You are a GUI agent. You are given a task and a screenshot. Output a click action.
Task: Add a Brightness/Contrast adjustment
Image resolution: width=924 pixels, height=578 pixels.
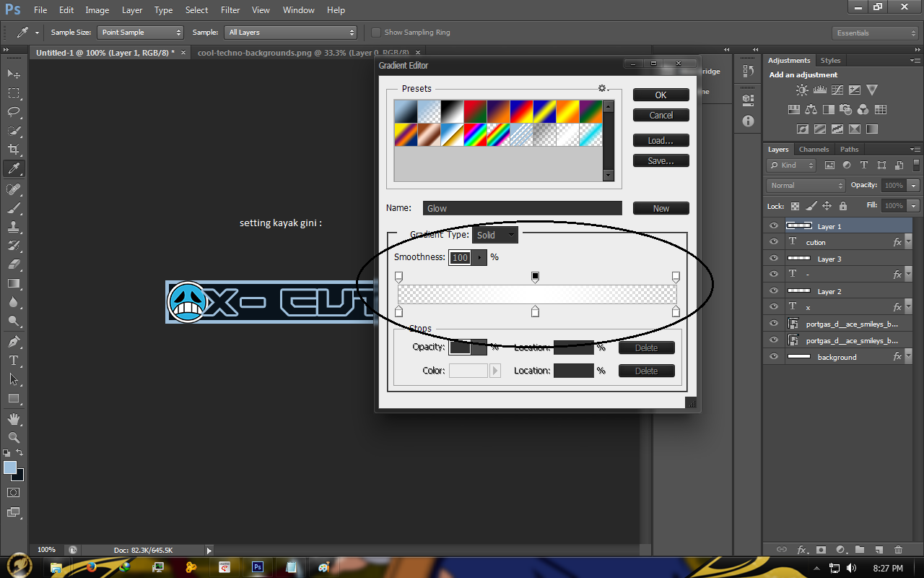click(801, 90)
